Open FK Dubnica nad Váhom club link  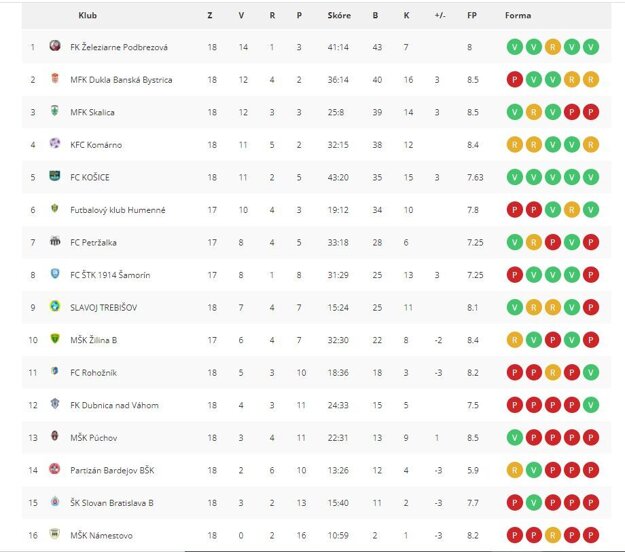pos(114,405)
